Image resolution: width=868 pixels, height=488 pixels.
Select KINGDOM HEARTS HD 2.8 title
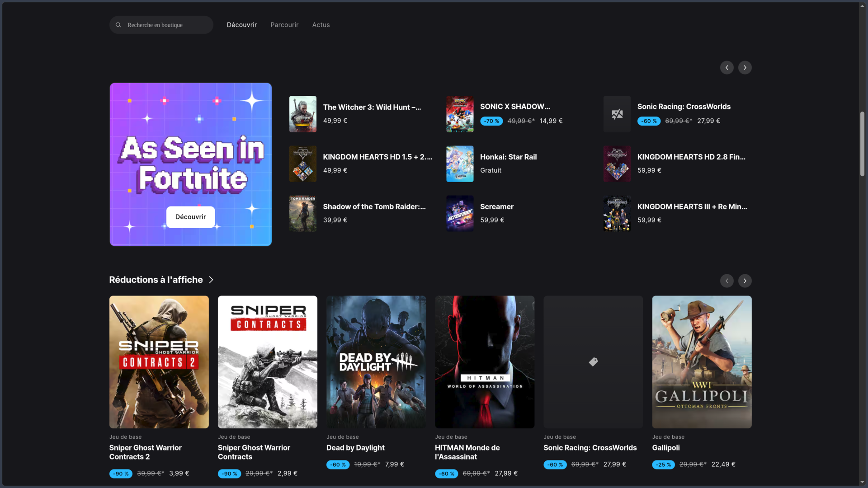pos(692,157)
